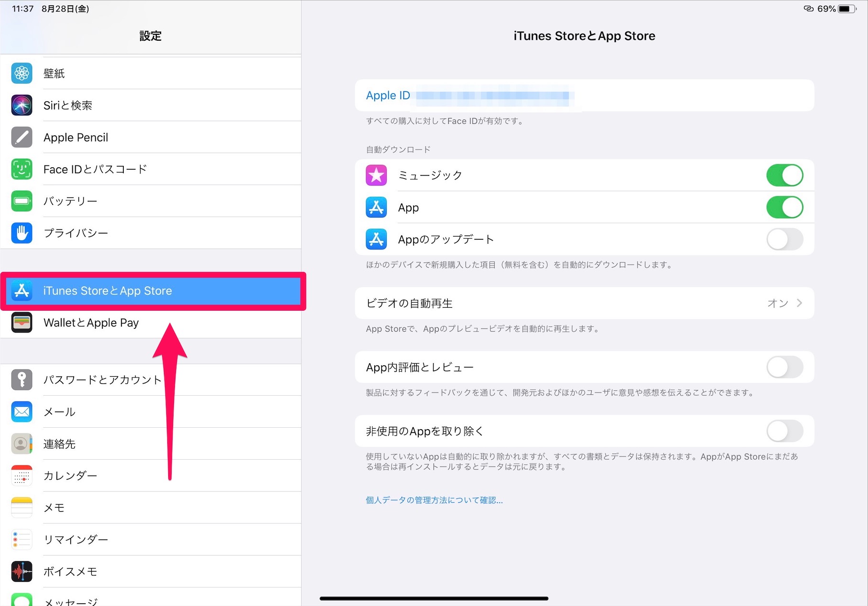Open Face IDとパスコード settings row

point(151,169)
